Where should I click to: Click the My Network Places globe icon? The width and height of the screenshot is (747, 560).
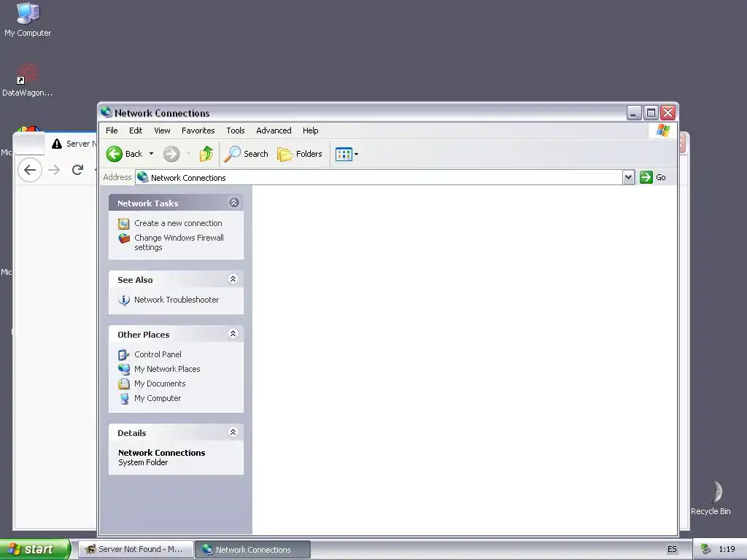124,369
